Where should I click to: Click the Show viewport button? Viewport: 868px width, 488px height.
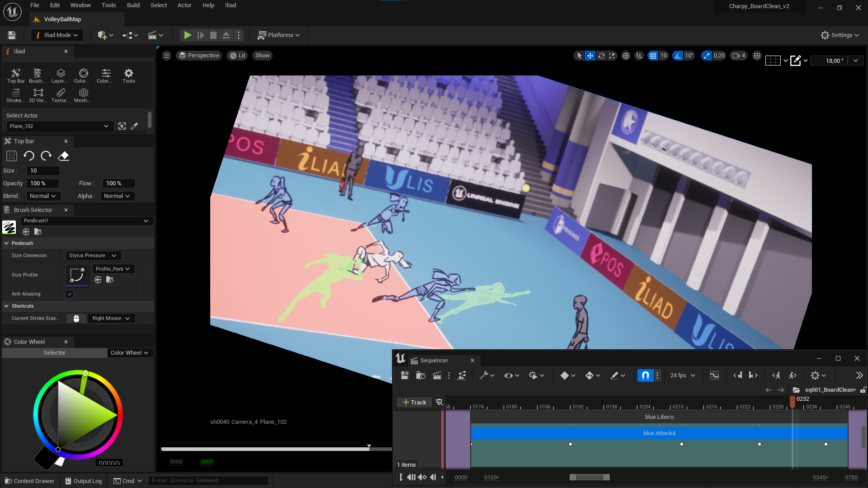click(262, 56)
